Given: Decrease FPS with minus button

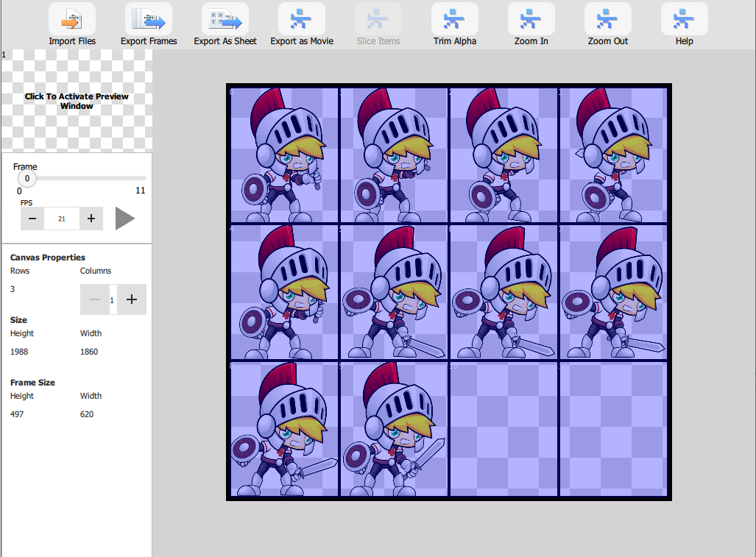Looking at the screenshot, I should click(32, 219).
